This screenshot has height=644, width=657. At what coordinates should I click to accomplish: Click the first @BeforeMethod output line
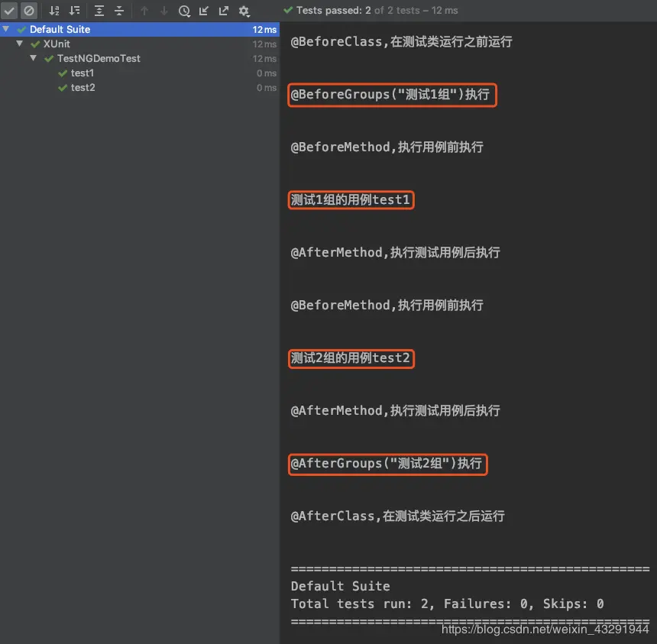387,147
